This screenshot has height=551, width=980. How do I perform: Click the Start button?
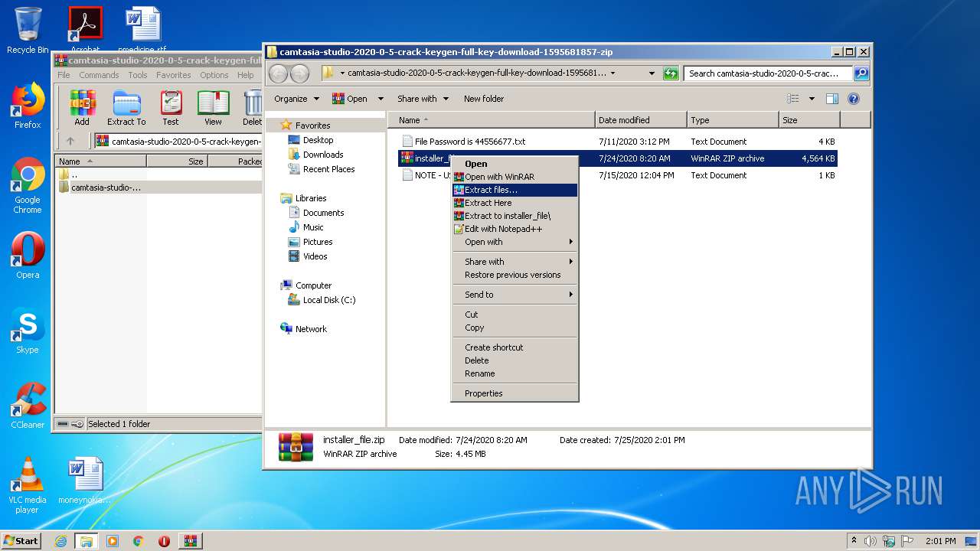click(x=21, y=540)
